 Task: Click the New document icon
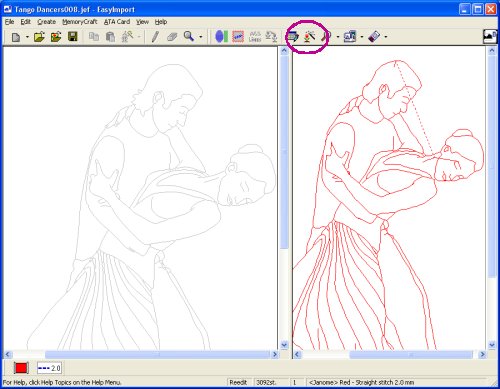pyautogui.click(x=16, y=37)
